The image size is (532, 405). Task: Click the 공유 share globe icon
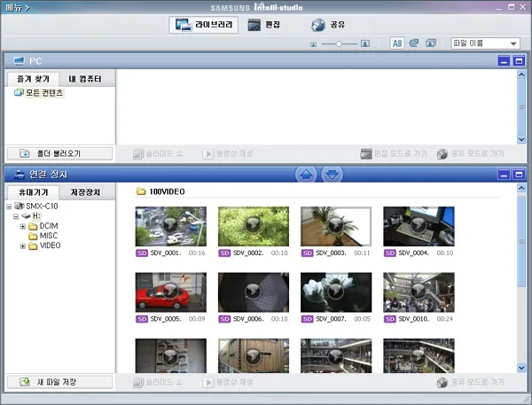317,25
